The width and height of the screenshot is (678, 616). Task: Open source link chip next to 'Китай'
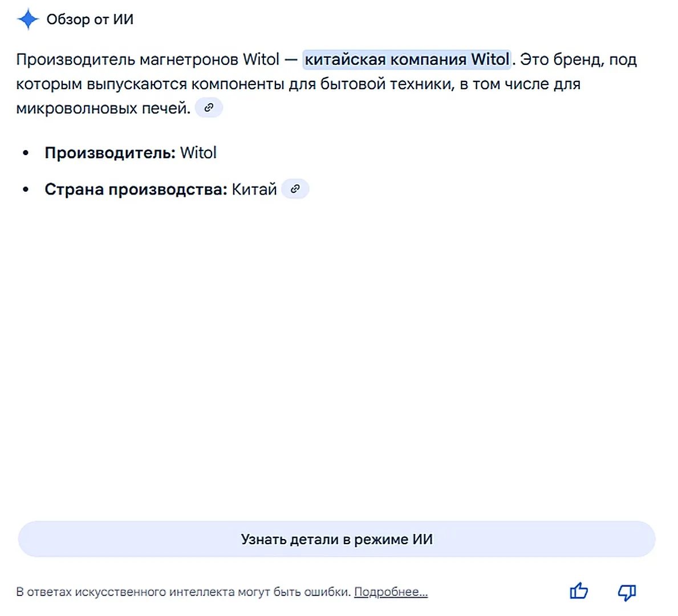295,189
